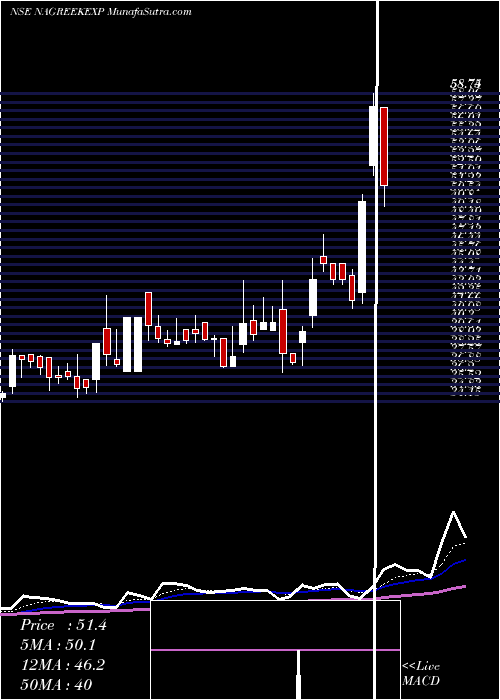Click the NSE NAGREEKEXP MunafaSutra.com title text
This screenshot has height=700, width=500.
click(x=101, y=12)
